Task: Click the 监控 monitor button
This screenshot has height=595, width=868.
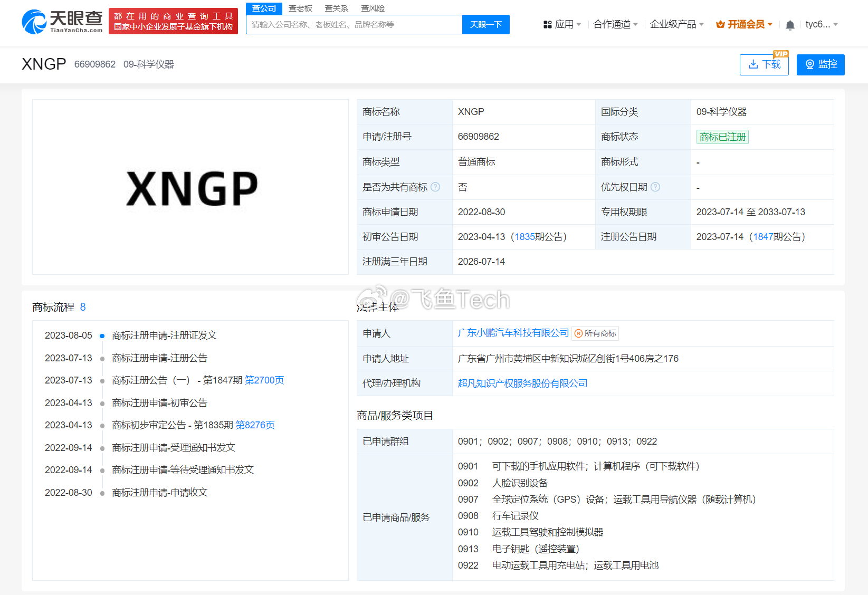Action: [821, 64]
